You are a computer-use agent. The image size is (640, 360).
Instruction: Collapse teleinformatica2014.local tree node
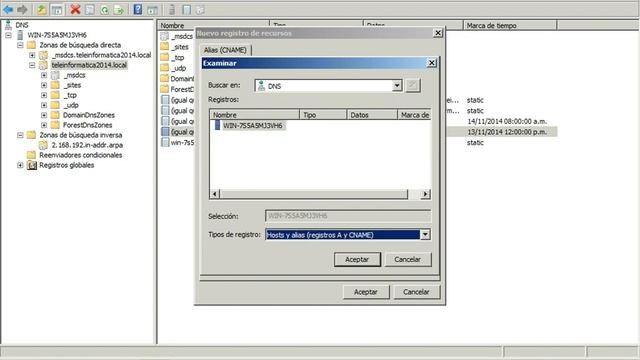pyautogui.click(x=32, y=65)
